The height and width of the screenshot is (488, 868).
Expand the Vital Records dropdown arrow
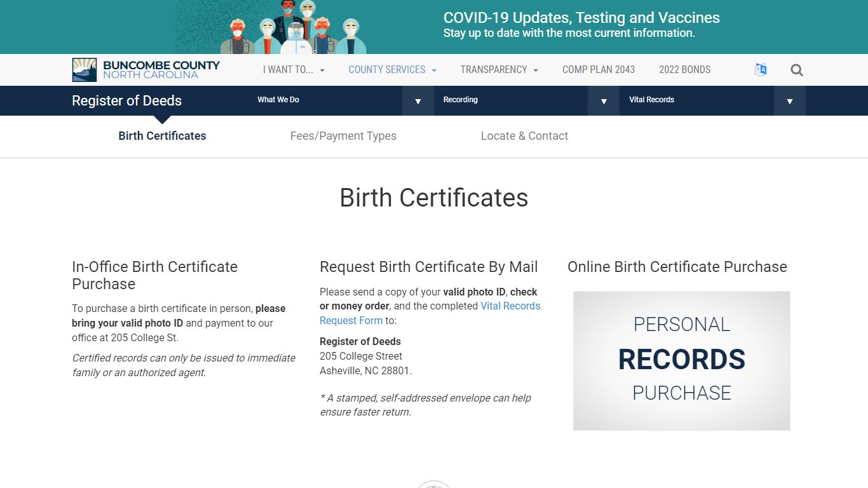pos(790,101)
